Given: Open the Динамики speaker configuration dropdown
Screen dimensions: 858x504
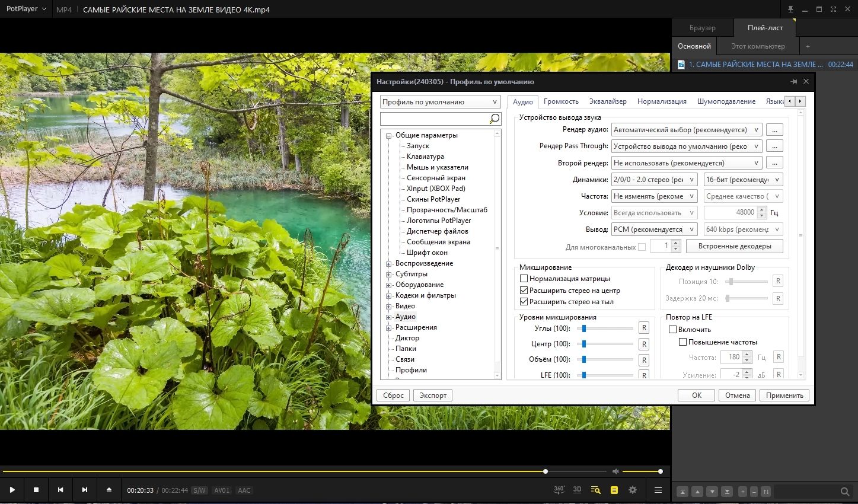Looking at the screenshot, I should [x=655, y=180].
